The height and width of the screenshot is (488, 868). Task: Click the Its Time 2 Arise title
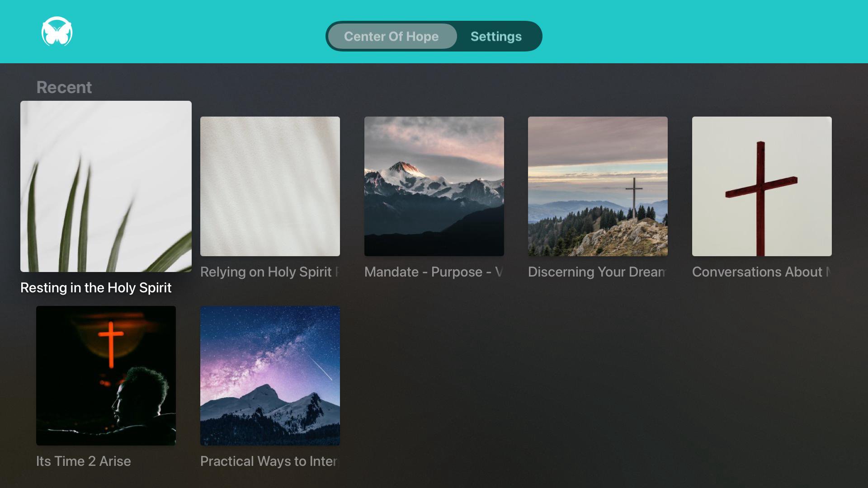coord(84,461)
